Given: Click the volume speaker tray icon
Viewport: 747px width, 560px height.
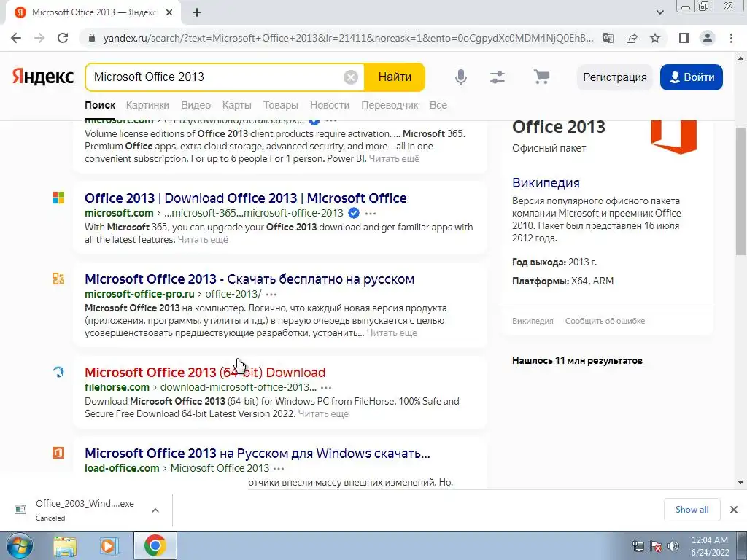Looking at the screenshot, I should [673, 546].
